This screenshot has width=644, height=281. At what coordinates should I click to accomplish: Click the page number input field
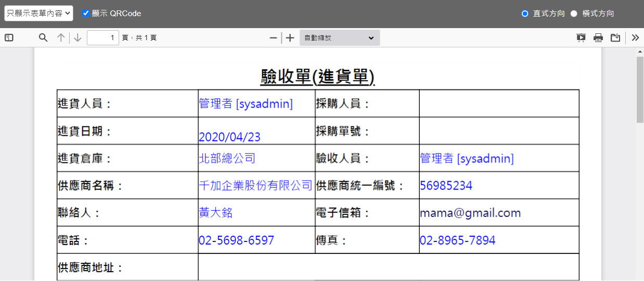103,38
